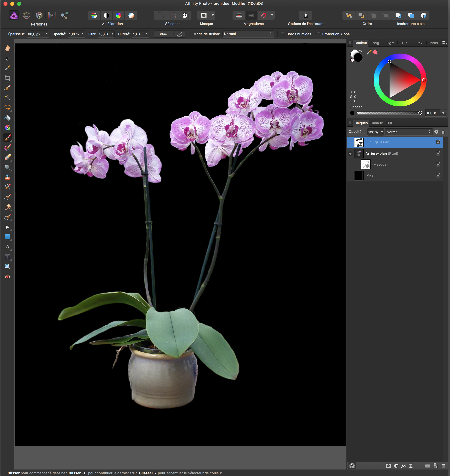This screenshot has height=476, width=450.
Task: Click the trash icon to delete the layer
Action: (443, 466)
